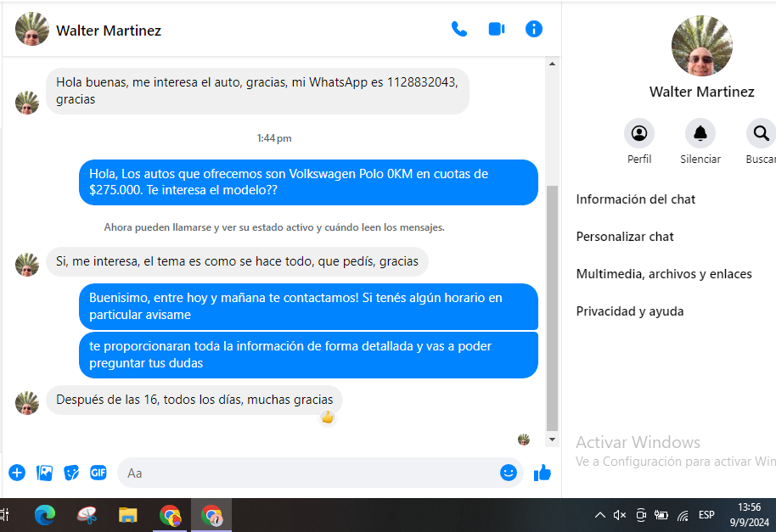Click the avatar beside the 'Si, me interesa' message
This screenshot has width=776, height=532.
(27, 265)
